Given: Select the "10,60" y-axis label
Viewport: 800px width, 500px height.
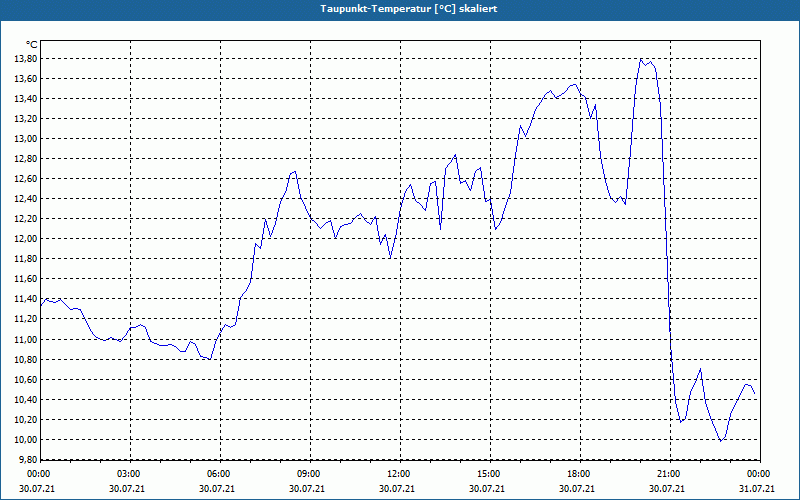Looking at the screenshot, I should [x=26, y=380].
